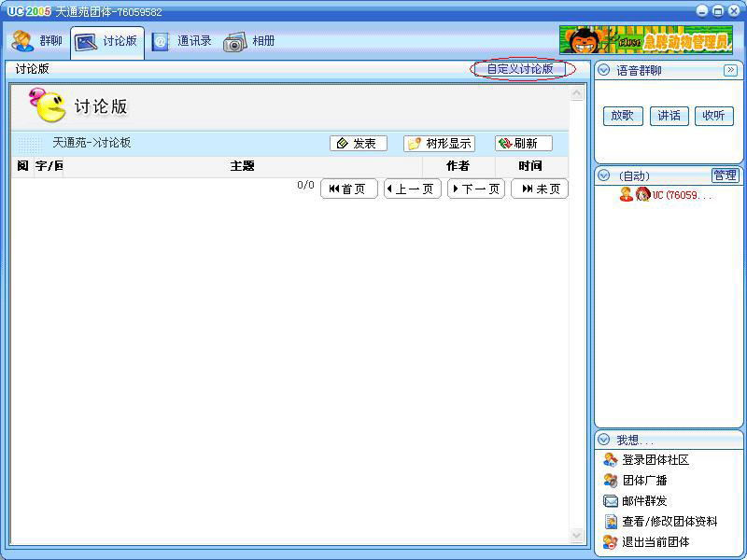The width and height of the screenshot is (747, 560).
Task: Click 退出当前团体
Action: [655, 542]
